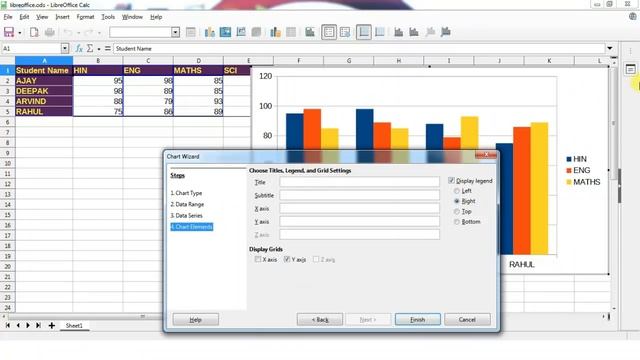Click the All Axes toolbar icon

click(x=445, y=32)
